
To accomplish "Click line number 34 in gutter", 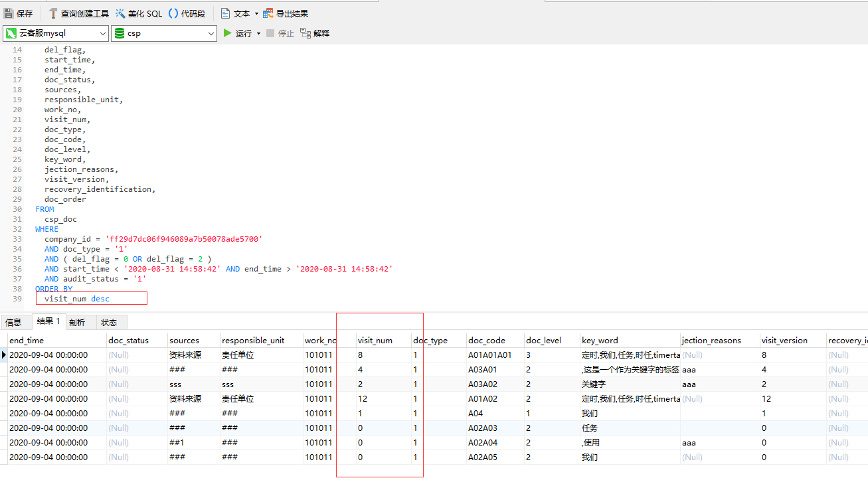I will [x=17, y=249].
